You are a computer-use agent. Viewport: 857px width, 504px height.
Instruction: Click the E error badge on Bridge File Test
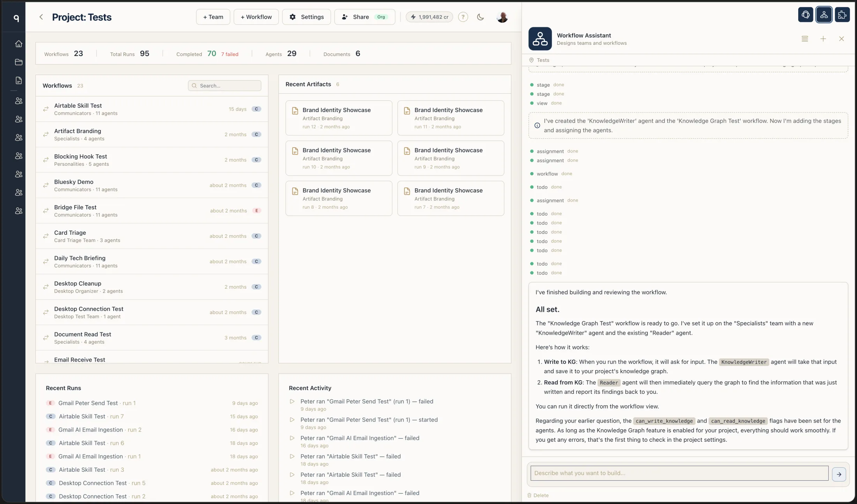click(256, 211)
